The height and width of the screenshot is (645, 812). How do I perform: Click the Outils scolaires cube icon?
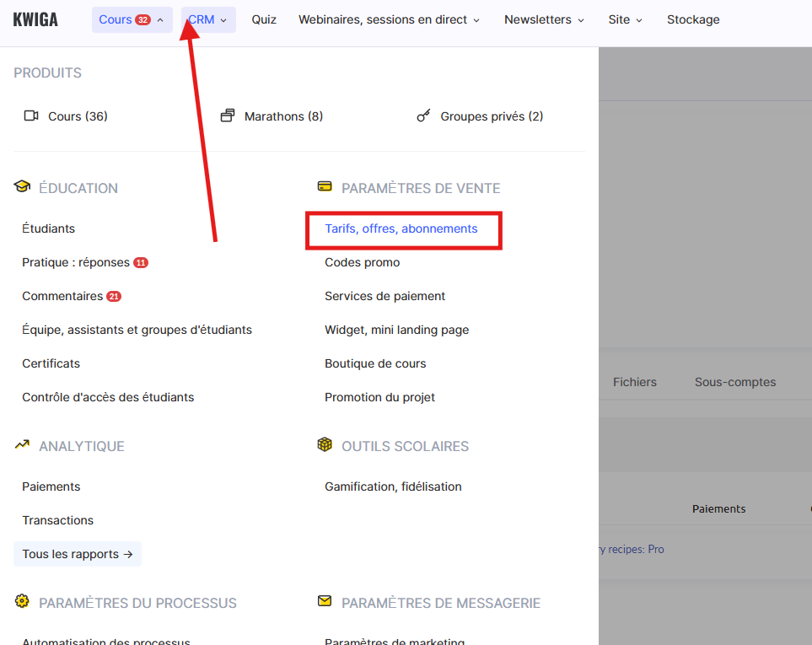[325, 445]
